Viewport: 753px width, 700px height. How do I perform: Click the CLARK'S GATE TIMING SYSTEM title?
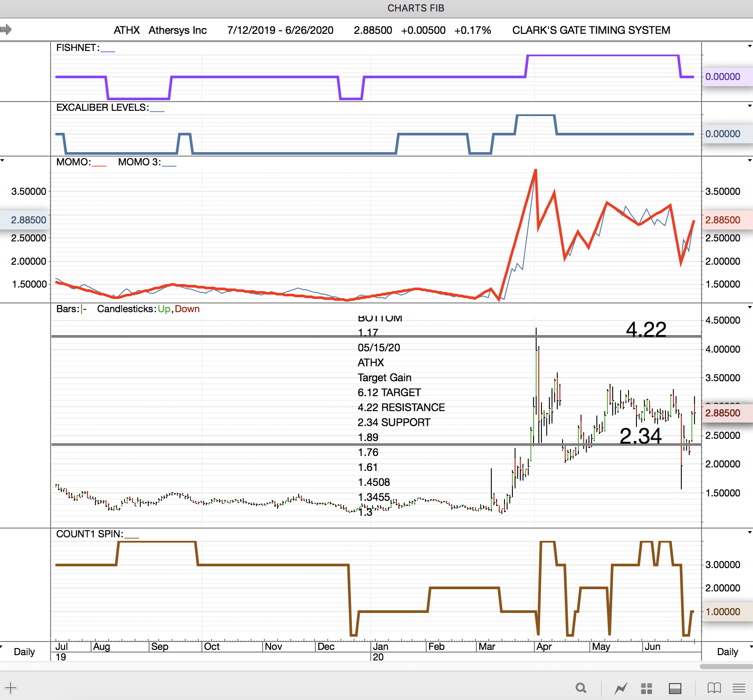click(x=591, y=30)
